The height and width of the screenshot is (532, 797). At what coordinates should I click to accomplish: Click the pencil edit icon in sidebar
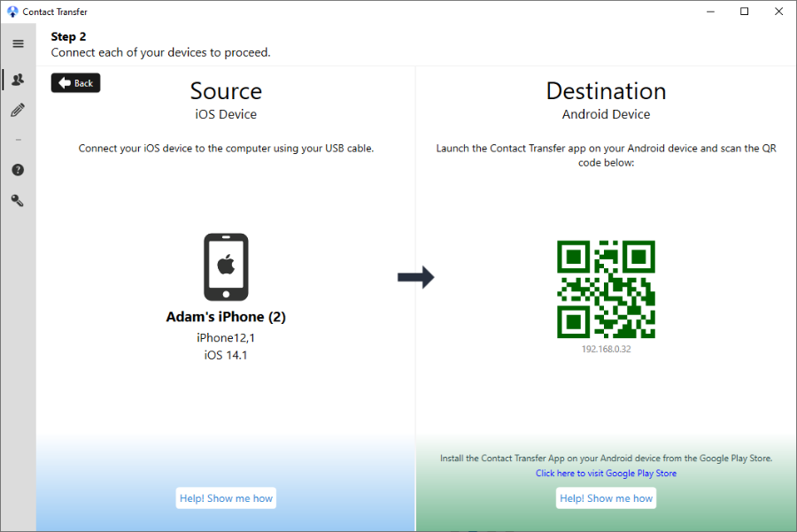pyautogui.click(x=18, y=111)
